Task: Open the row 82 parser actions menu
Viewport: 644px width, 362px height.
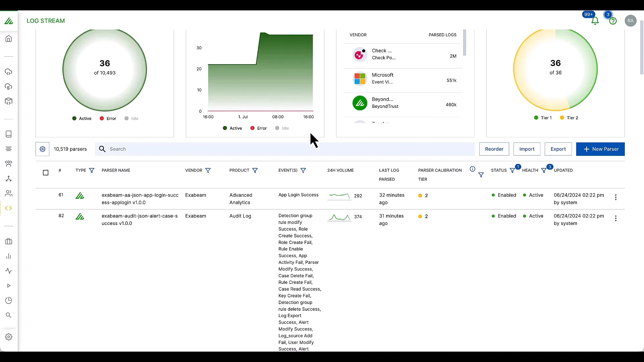Action: (x=615, y=219)
